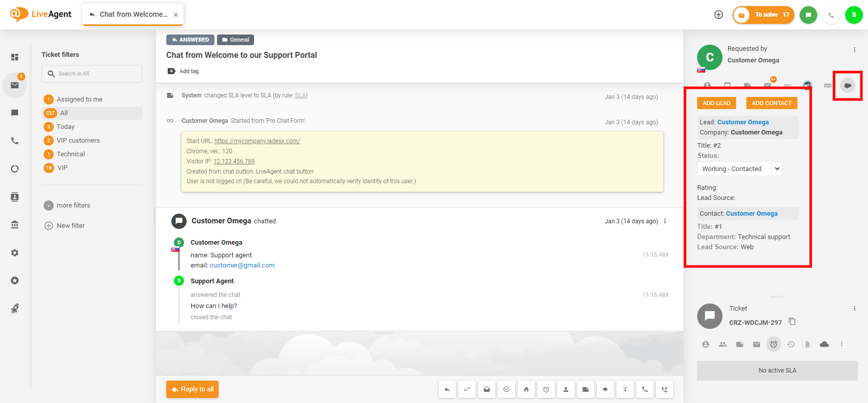Open the ticket history clock icon

coord(790,344)
